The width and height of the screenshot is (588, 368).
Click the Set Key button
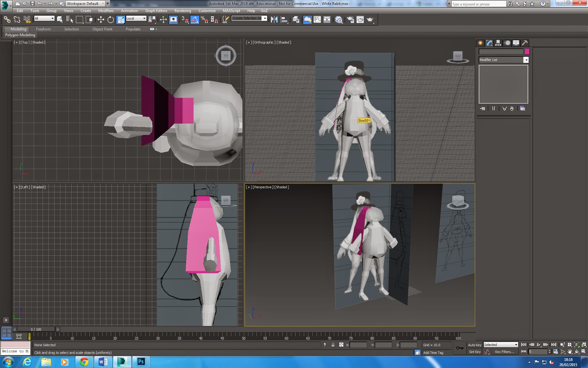(474, 352)
